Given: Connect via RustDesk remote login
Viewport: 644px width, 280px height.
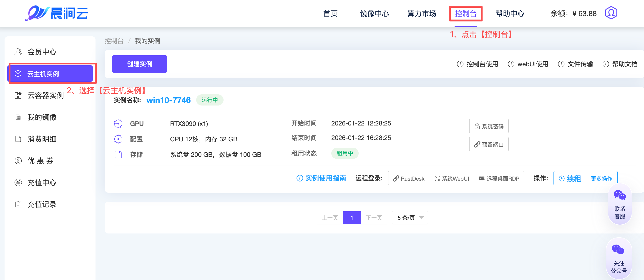Looking at the screenshot, I should point(408,178).
